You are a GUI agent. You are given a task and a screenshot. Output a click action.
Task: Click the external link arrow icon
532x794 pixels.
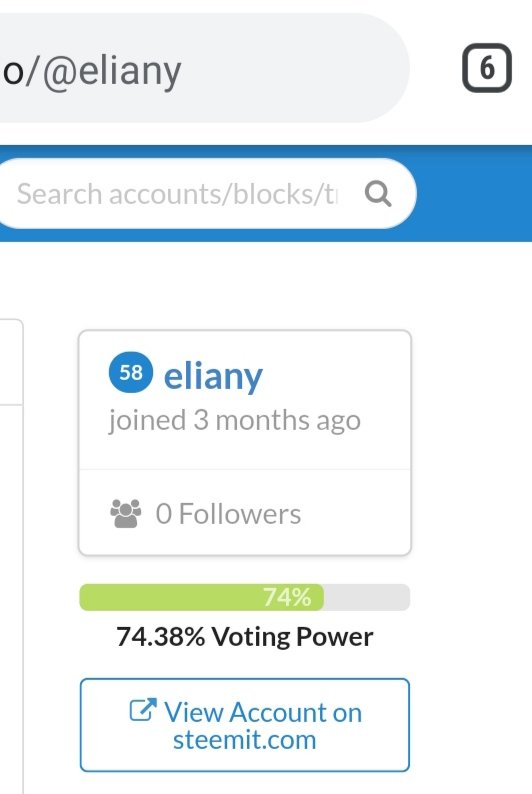coord(143,709)
